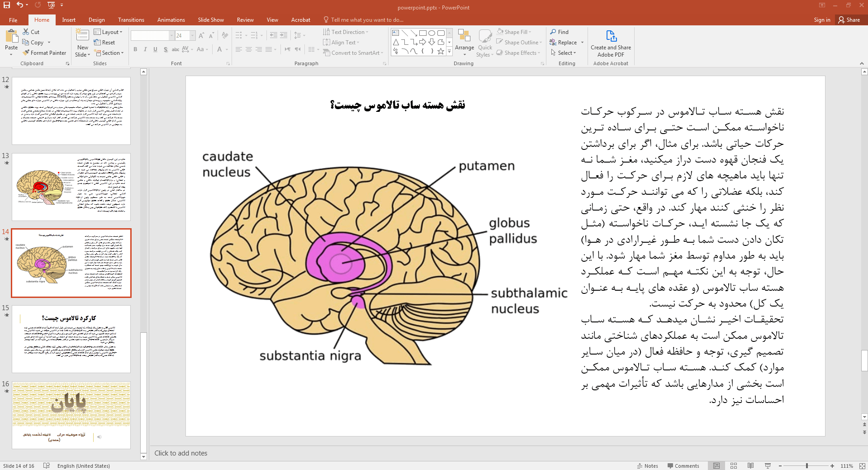Expand the Align Text dropdown
Screen dimensions: 868x470
click(x=341, y=42)
